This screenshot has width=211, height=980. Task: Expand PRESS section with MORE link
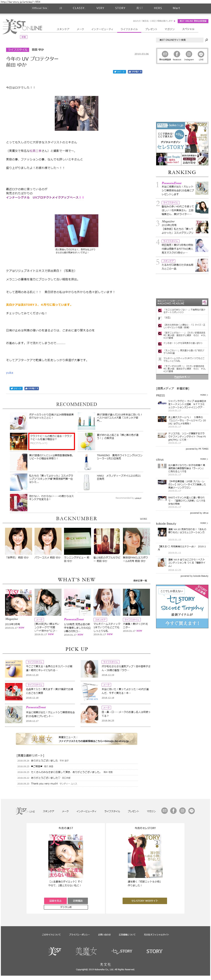(204, 395)
